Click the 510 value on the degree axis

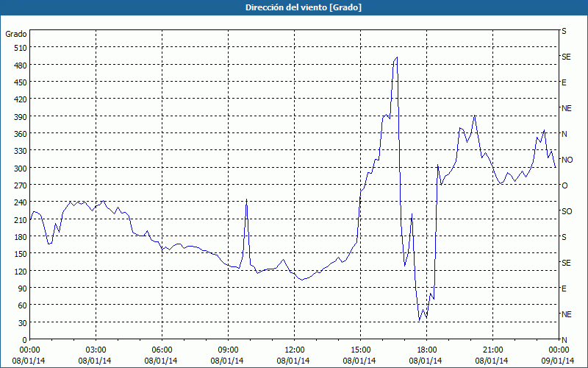pyautogui.click(x=20, y=48)
